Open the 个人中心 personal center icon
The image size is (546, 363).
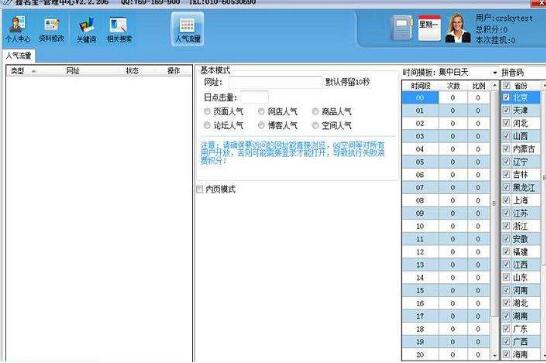pos(17,30)
